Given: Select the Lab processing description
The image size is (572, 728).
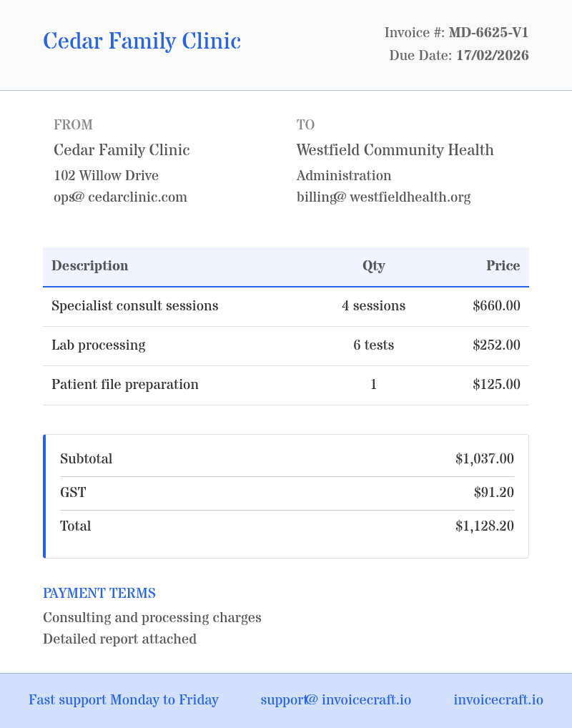Looking at the screenshot, I should coord(99,345).
